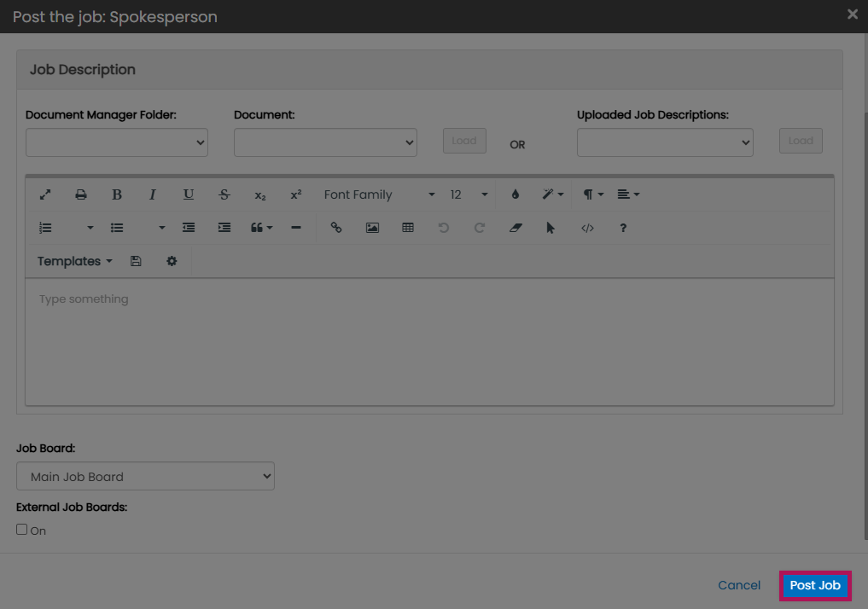The image size is (868, 609).
Task: Open unordered list style dropdown arrow
Action: 161,228
